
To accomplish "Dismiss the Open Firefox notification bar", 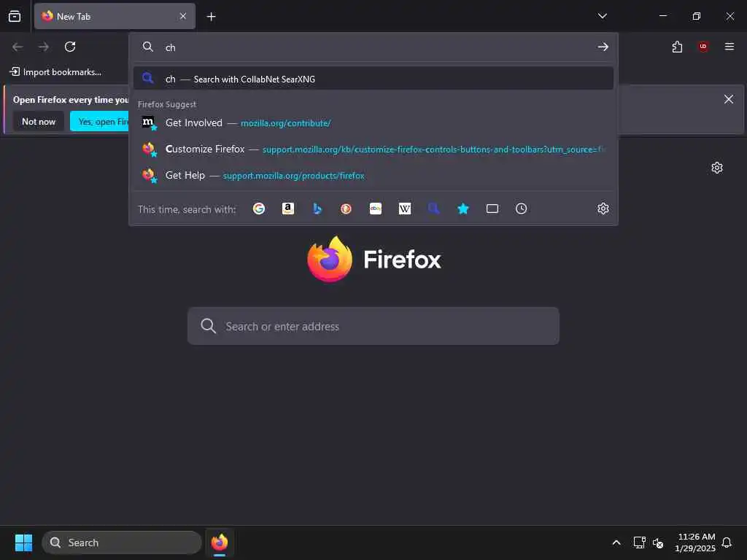I will point(729,99).
